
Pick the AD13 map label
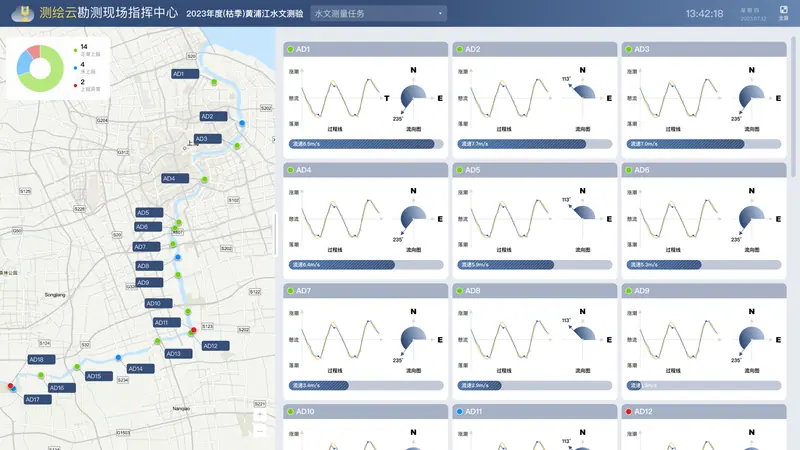[x=179, y=354]
